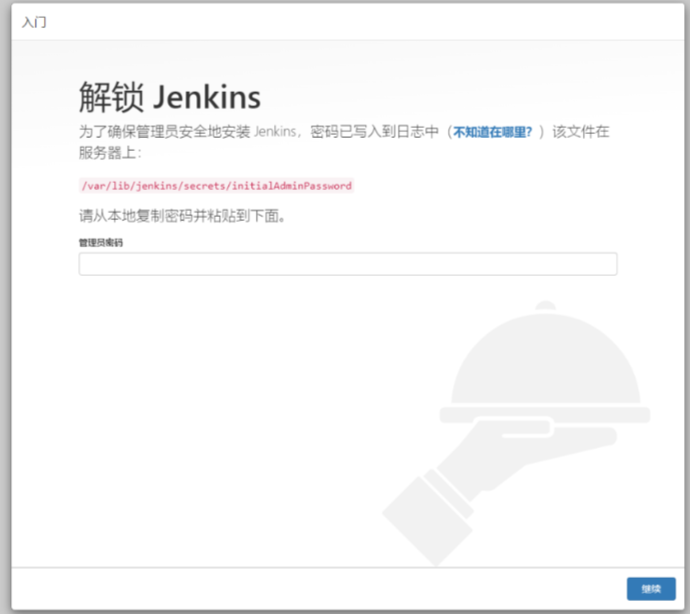Click the 解锁 Jenkins heading
The height and width of the screenshot is (614, 690).
170,97
